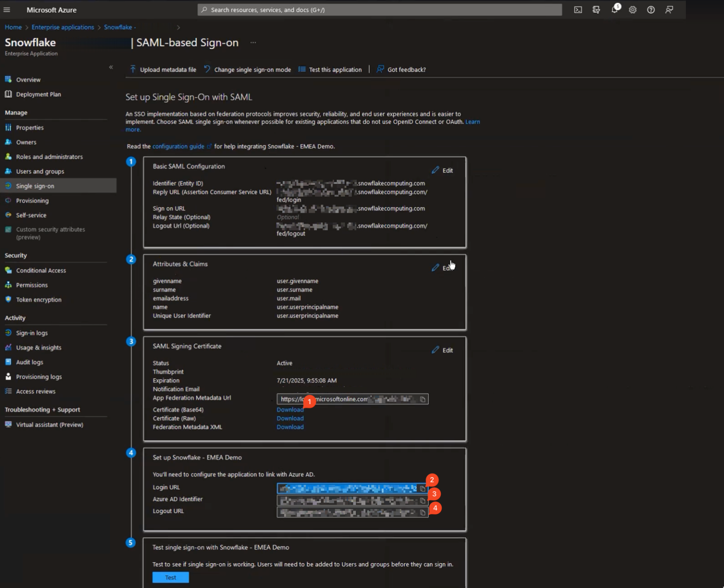Copy the Logout URL using copy icon
Screen dimensions: 724x588
pos(423,512)
